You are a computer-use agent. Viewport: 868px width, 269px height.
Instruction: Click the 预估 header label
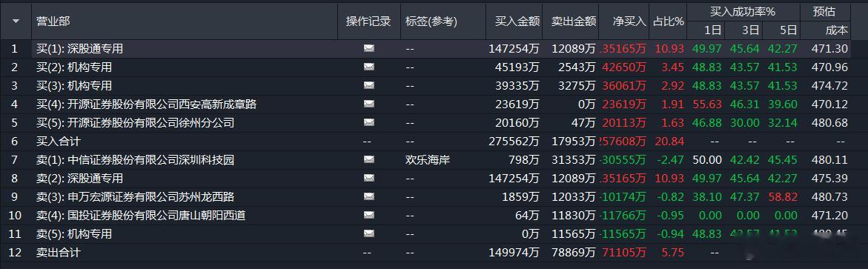click(x=824, y=12)
